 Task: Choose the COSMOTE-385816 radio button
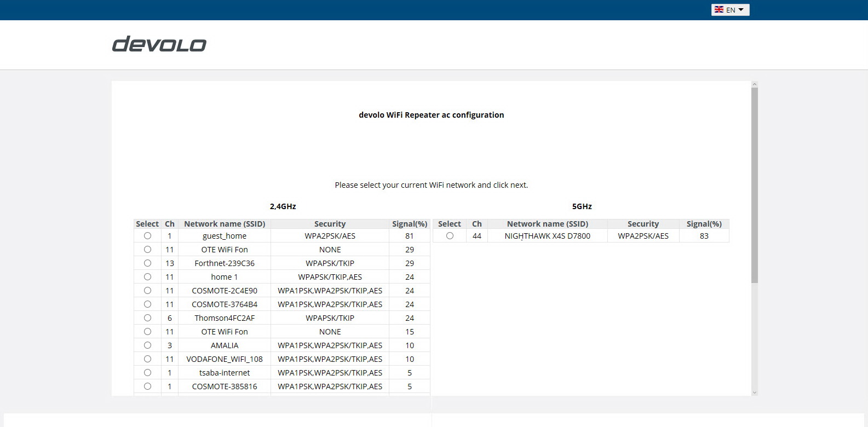click(x=147, y=386)
